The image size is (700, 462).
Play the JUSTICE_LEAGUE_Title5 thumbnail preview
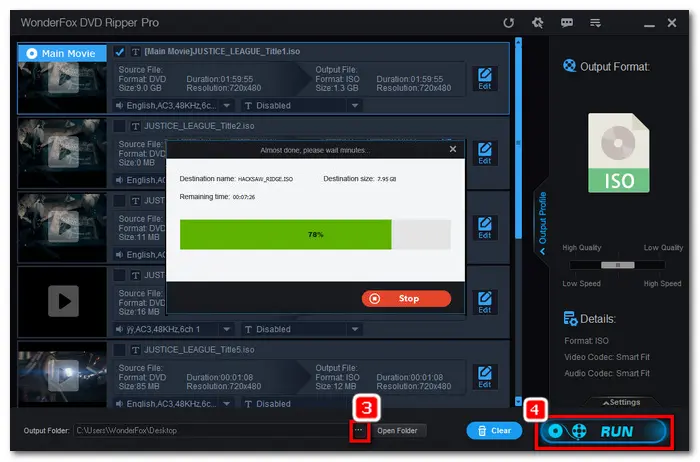coord(63,375)
